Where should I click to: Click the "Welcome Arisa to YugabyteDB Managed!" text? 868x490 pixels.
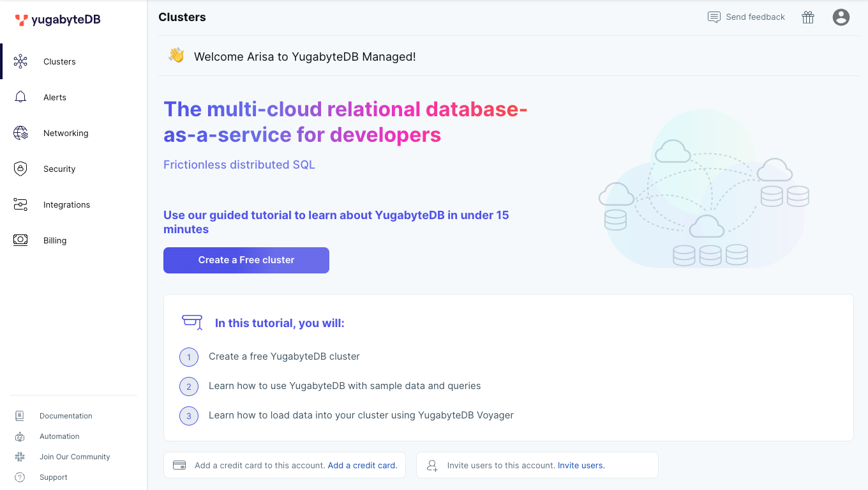305,57
